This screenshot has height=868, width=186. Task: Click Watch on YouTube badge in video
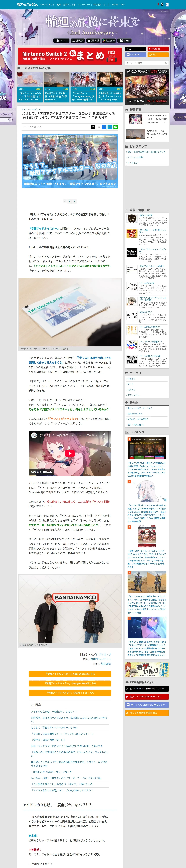[x=42, y=472]
